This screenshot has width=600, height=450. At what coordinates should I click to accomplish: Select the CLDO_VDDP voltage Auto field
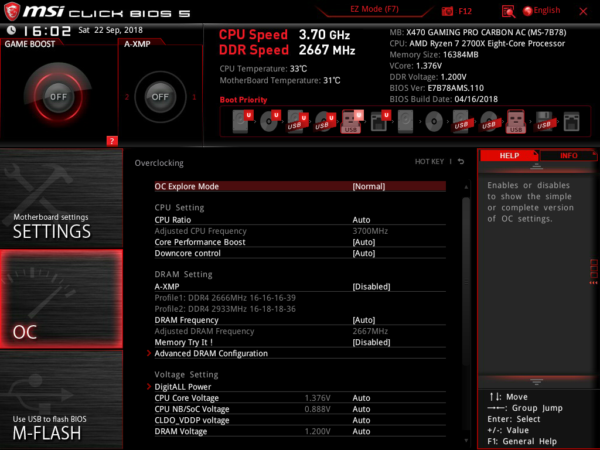(x=300, y=420)
